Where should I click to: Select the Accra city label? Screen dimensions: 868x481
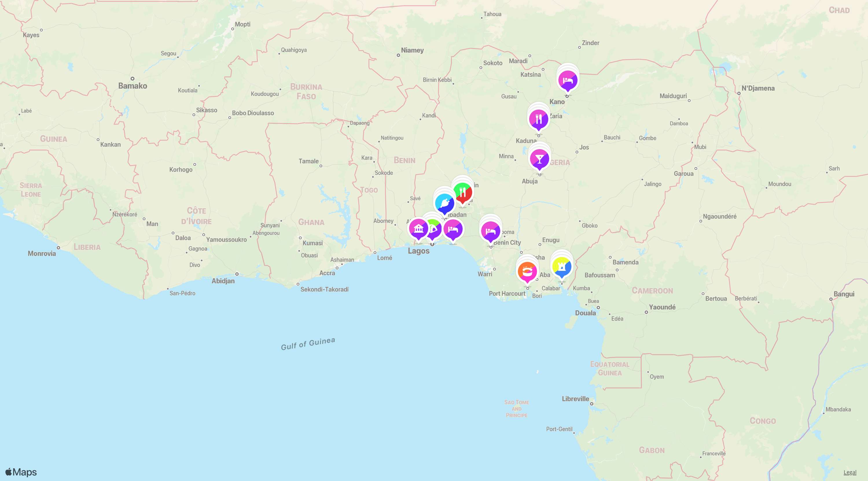coord(327,273)
